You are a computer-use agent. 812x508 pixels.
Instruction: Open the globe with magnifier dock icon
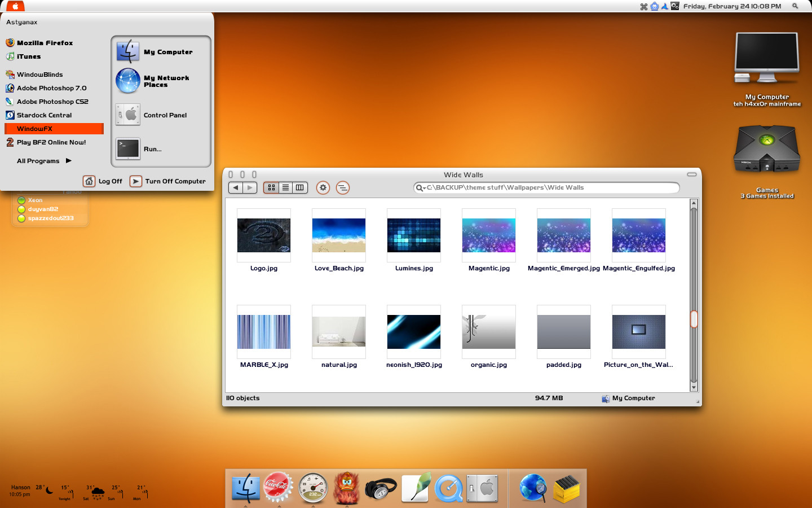tap(533, 488)
